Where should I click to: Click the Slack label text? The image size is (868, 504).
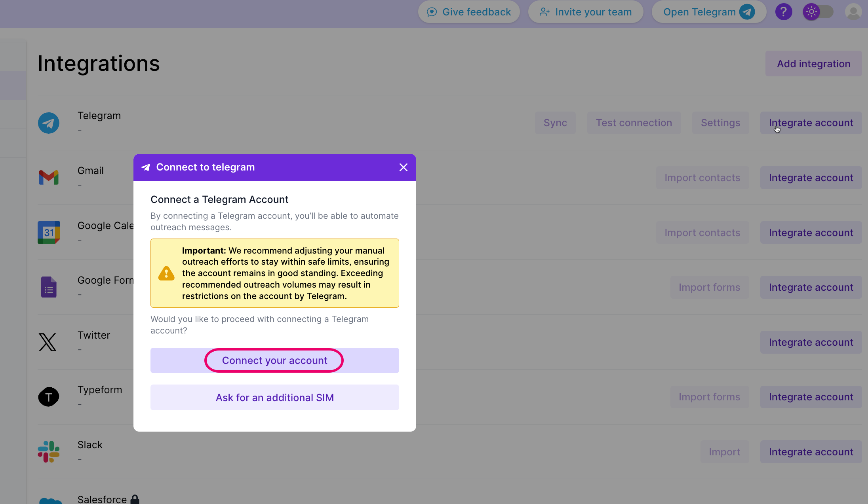(90, 445)
